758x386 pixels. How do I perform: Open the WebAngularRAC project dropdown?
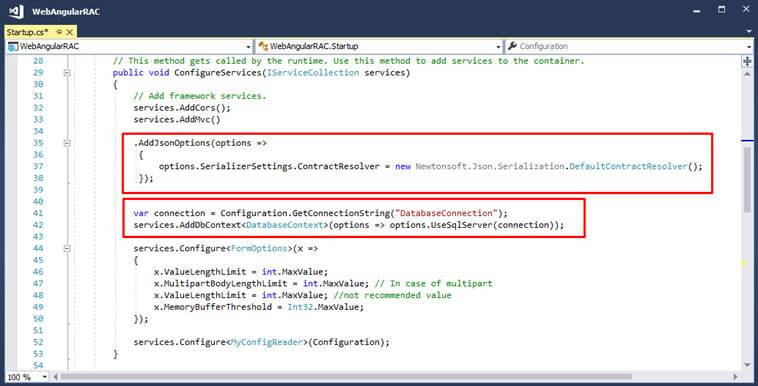pyautogui.click(x=248, y=47)
